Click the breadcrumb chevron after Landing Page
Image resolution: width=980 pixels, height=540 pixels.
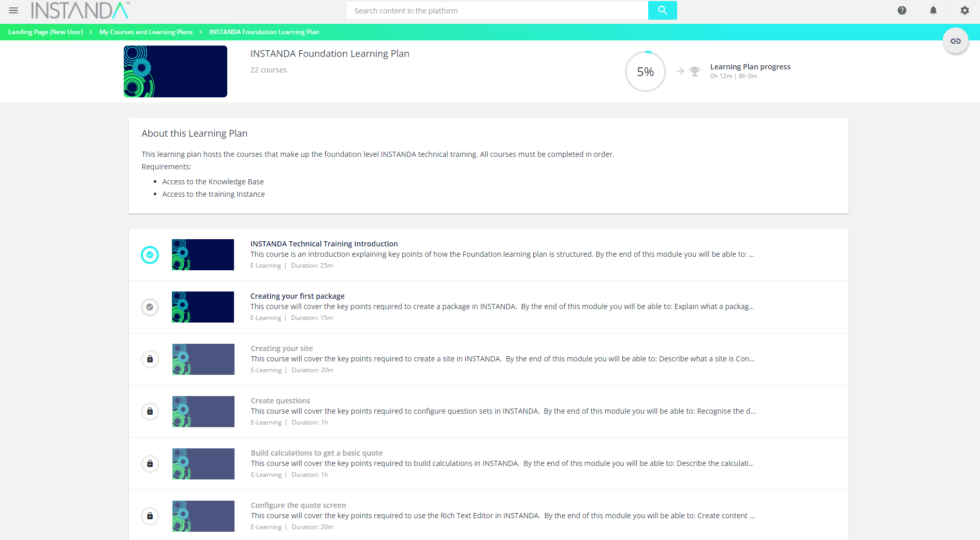pos(91,32)
